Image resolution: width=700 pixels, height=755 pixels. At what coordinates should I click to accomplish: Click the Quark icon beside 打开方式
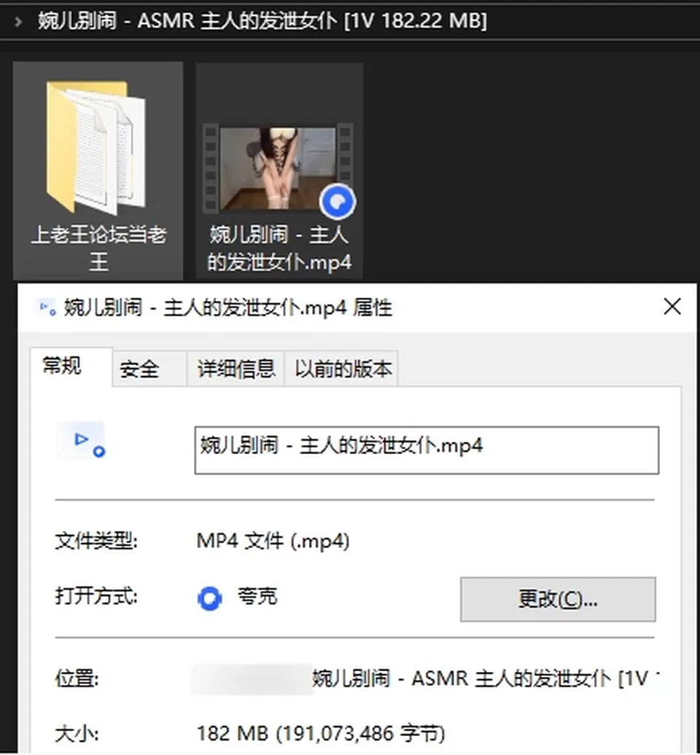tap(209, 598)
